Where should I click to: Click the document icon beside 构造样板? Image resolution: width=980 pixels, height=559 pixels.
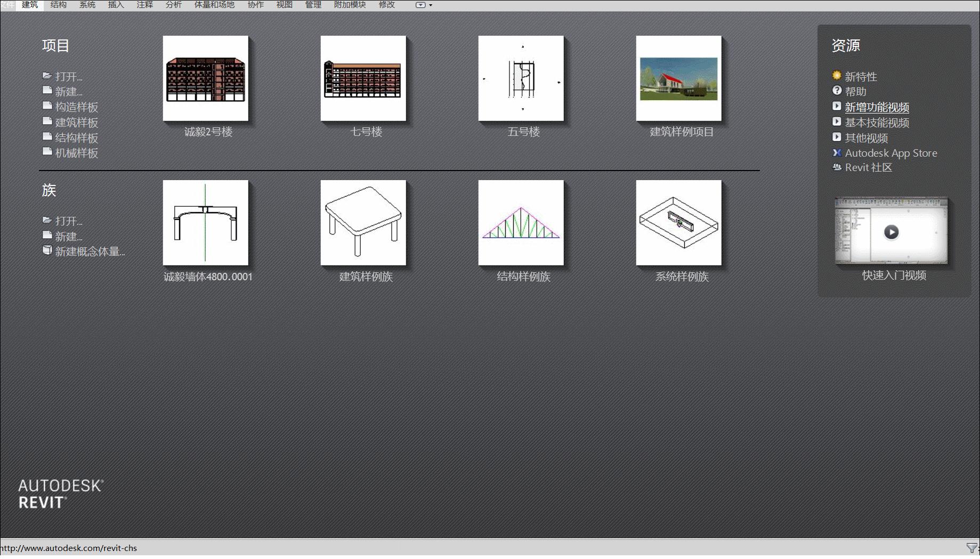coord(47,106)
